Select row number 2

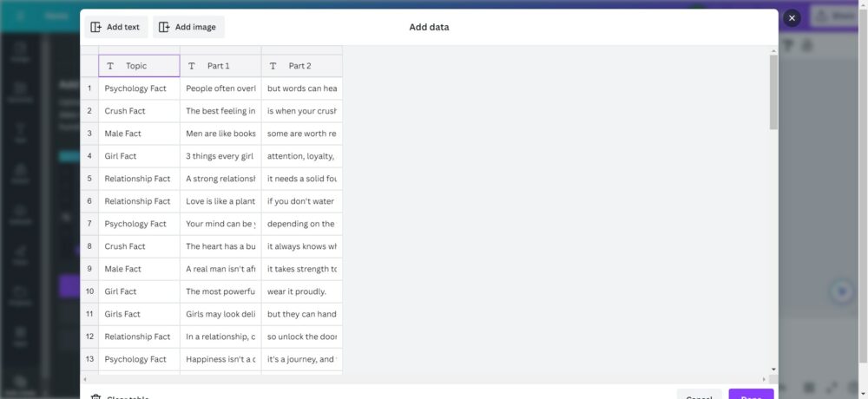89,111
